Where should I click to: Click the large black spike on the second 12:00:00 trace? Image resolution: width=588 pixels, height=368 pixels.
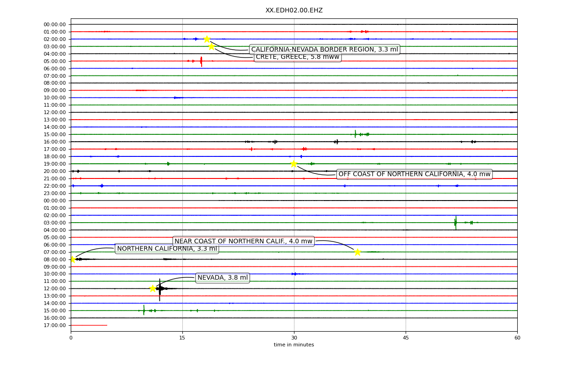(160, 289)
